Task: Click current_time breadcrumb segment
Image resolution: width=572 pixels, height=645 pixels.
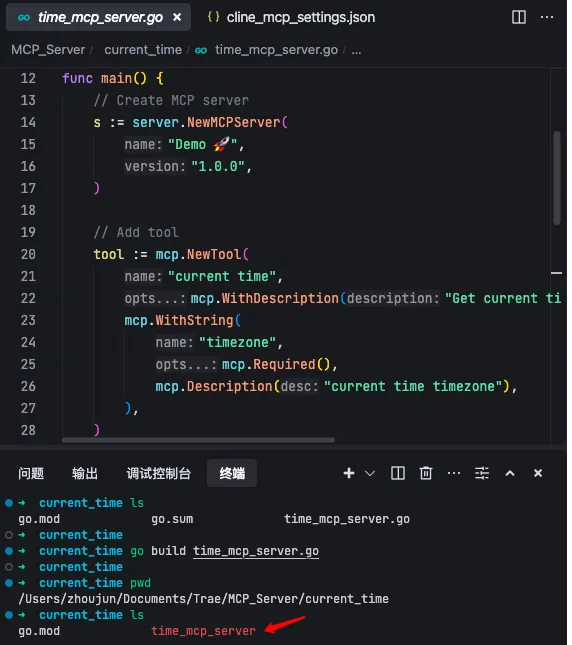Action: 143,50
